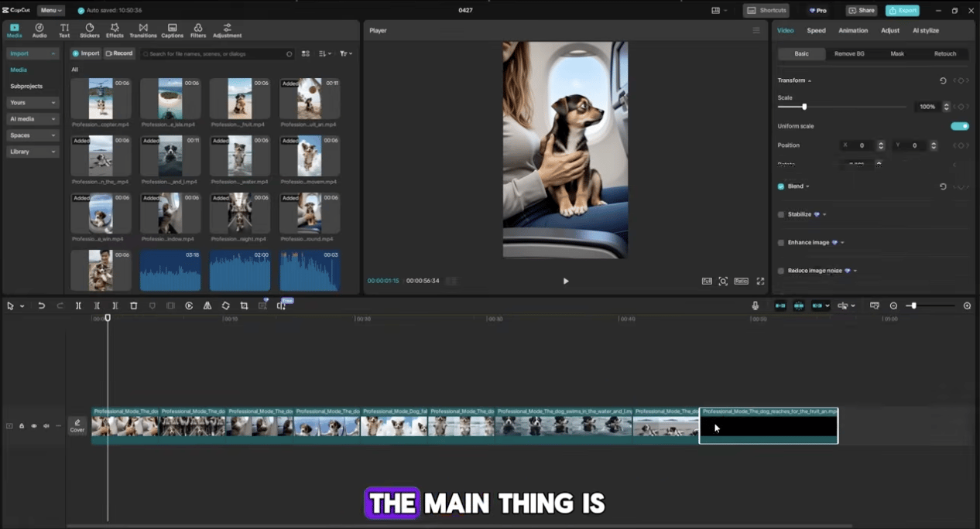The width and height of the screenshot is (980, 529).
Task: Open the Menu dropdown in title bar
Action: 51,11
